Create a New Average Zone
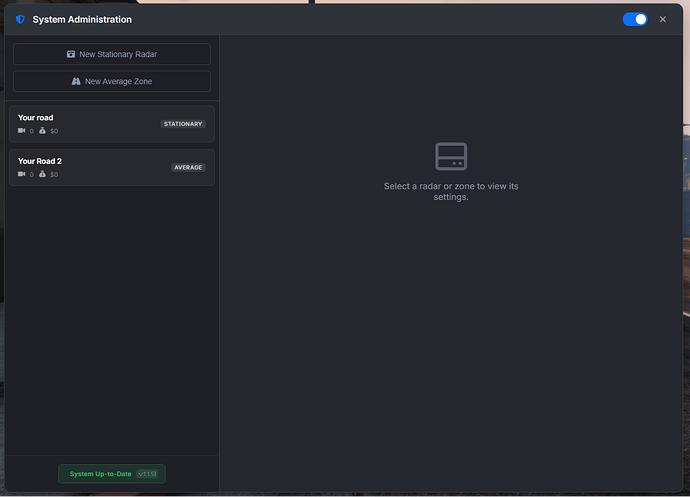The image size is (690, 497). [x=112, y=81]
